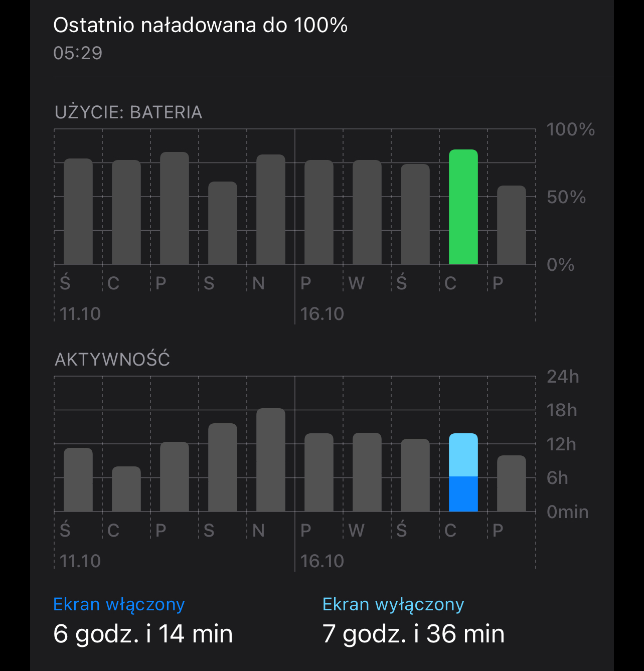Tap the light blue screen-off activity segment
The height and width of the screenshot is (671, 644).
[463, 455]
